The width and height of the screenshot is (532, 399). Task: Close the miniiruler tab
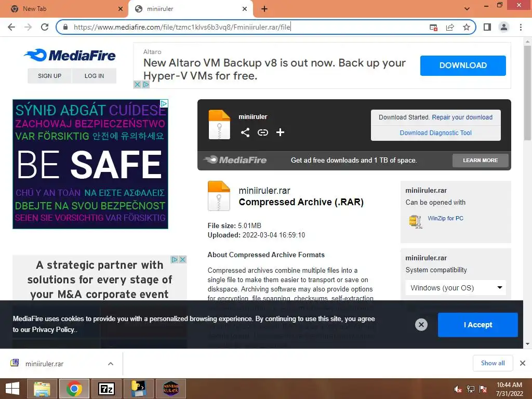(245, 9)
